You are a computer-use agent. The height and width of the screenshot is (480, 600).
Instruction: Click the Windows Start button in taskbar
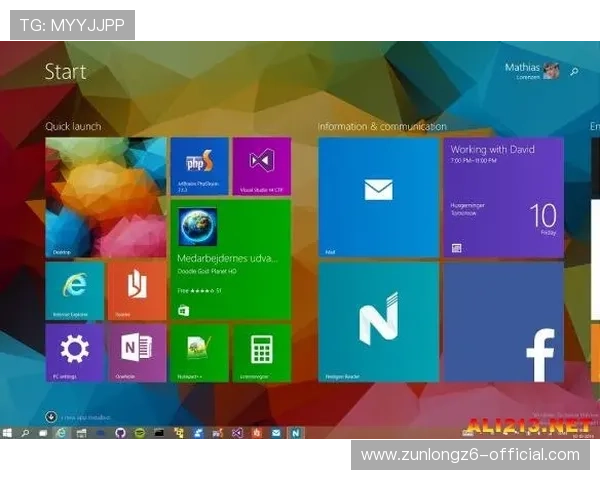8,433
